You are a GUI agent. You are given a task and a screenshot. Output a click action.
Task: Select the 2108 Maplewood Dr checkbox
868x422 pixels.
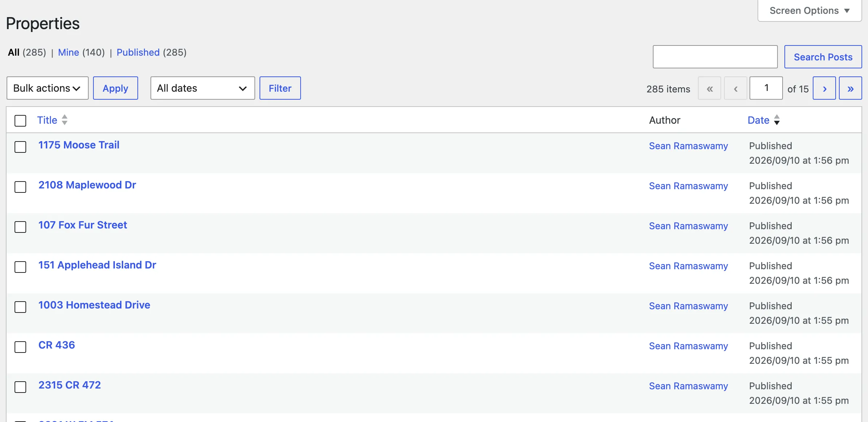click(x=20, y=187)
